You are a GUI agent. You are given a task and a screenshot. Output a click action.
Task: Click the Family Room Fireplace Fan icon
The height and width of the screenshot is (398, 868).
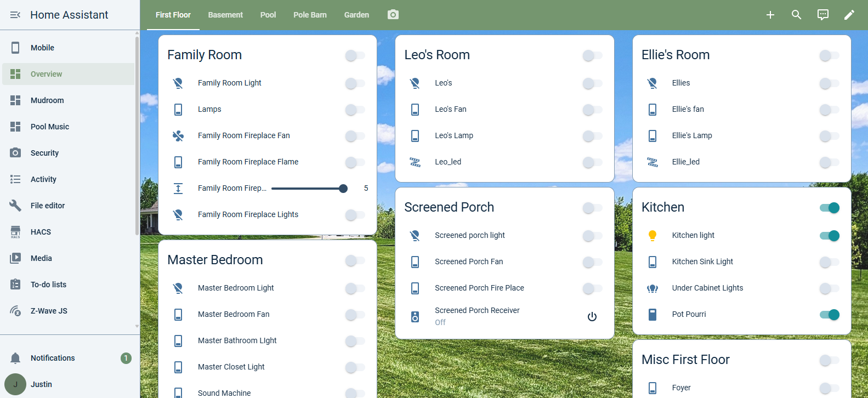coord(178,136)
